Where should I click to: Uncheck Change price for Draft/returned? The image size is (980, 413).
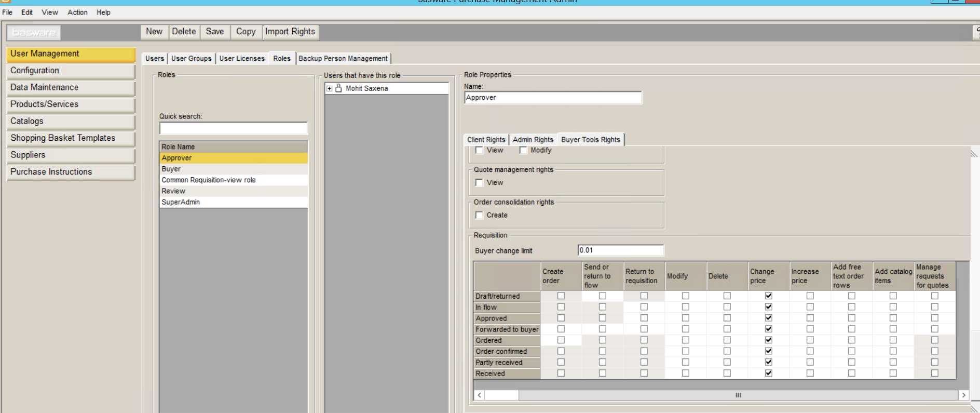click(769, 296)
